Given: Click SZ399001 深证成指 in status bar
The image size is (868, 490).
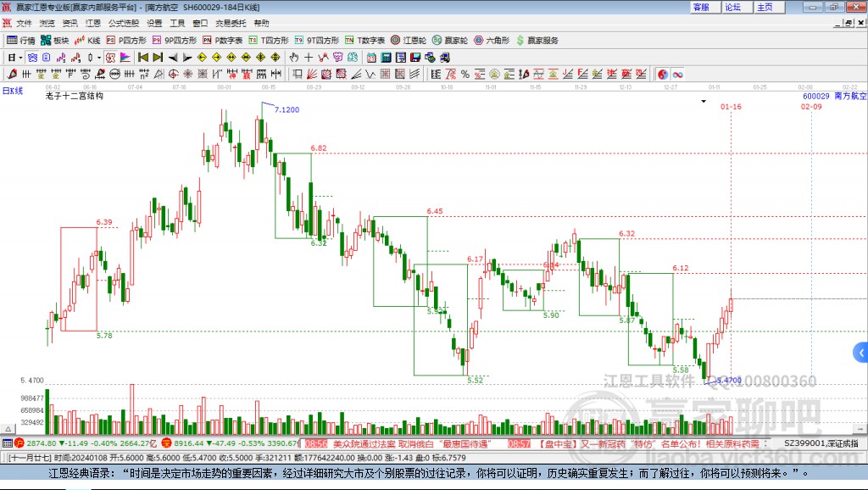Looking at the screenshot, I should [x=821, y=443].
